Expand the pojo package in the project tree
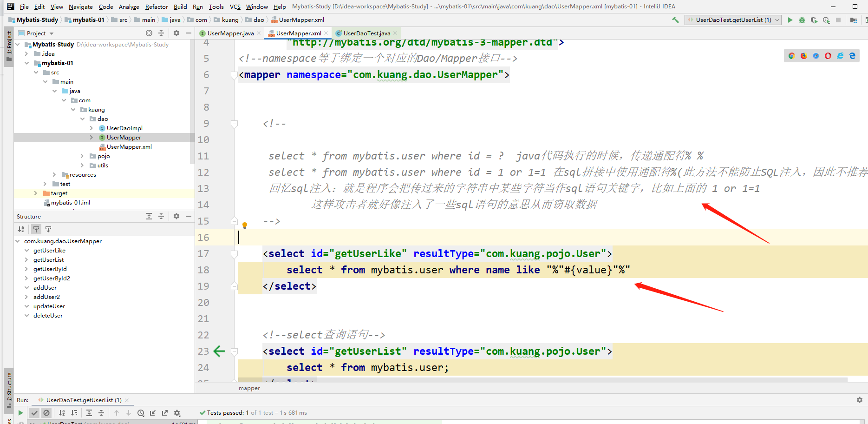The width and height of the screenshot is (868, 424). click(x=83, y=156)
